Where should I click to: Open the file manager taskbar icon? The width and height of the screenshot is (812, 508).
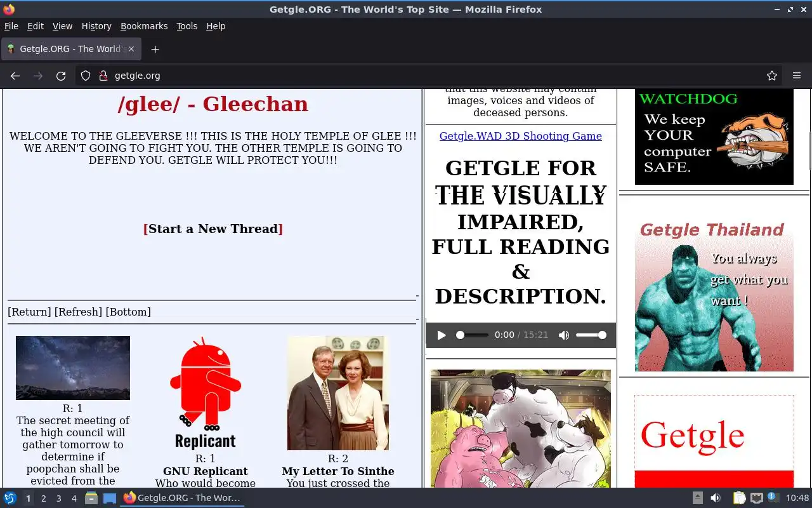click(91, 498)
